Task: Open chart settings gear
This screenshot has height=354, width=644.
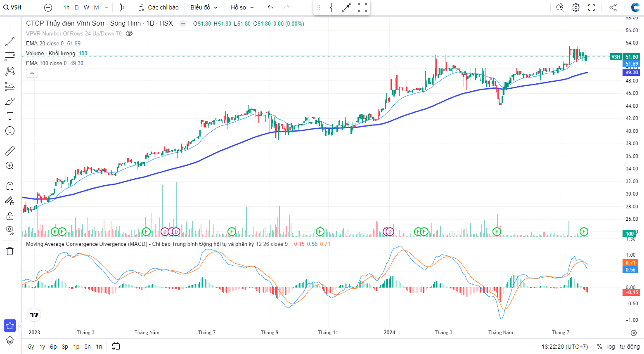Action: click(x=576, y=7)
